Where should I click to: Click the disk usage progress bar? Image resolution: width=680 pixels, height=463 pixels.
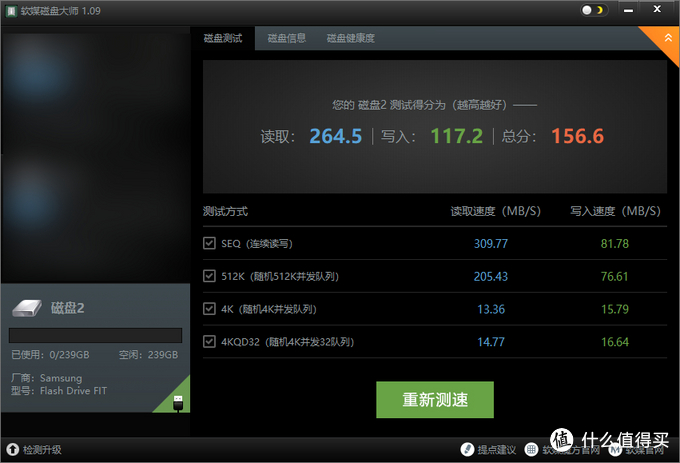tap(95, 335)
